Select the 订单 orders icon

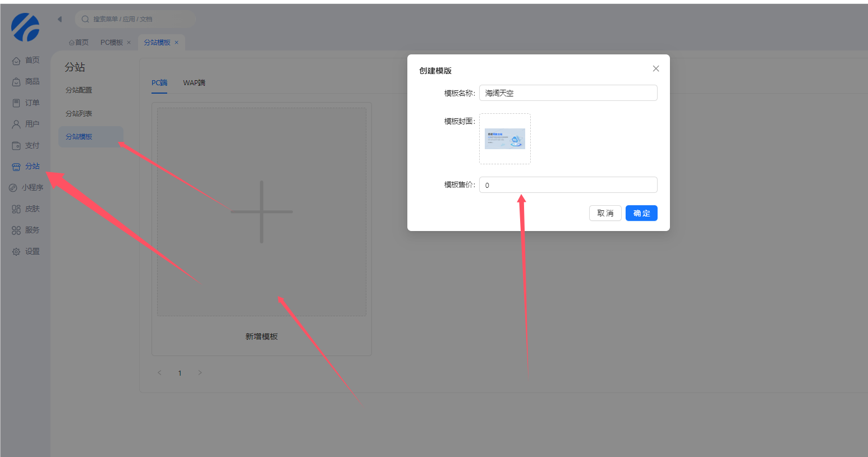coord(16,103)
